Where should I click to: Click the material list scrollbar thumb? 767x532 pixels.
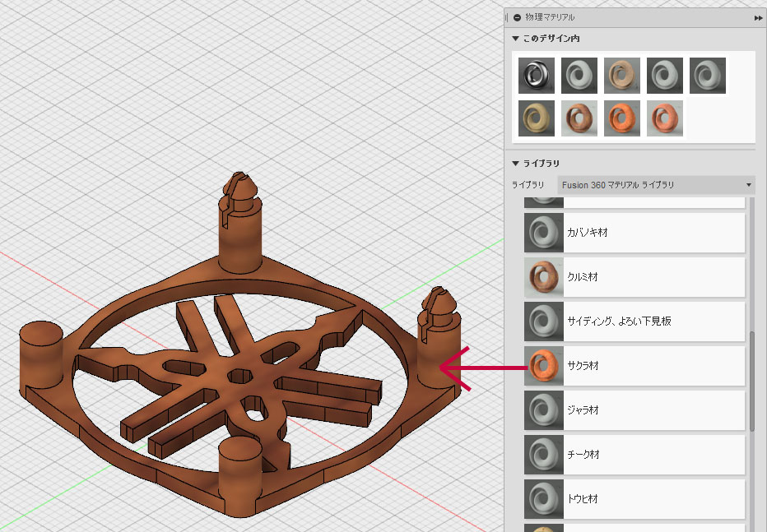click(x=751, y=381)
